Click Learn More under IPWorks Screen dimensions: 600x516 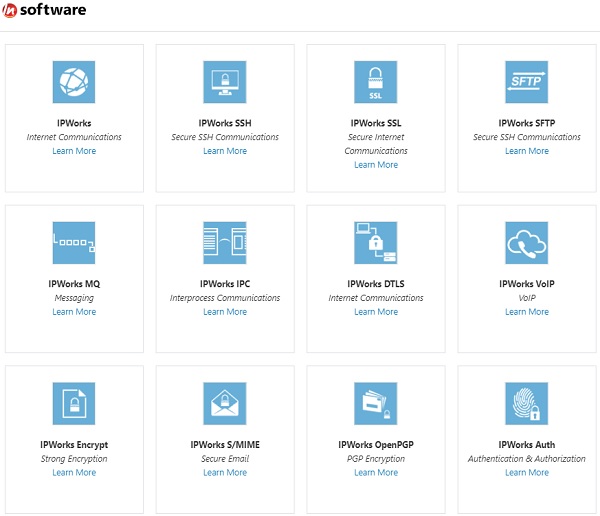(x=74, y=151)
